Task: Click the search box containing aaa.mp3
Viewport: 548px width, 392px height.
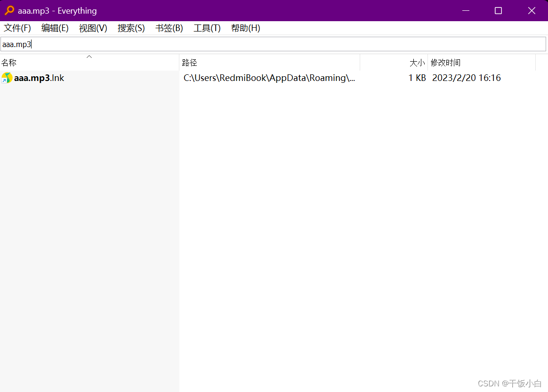Action: click(274, 44)
